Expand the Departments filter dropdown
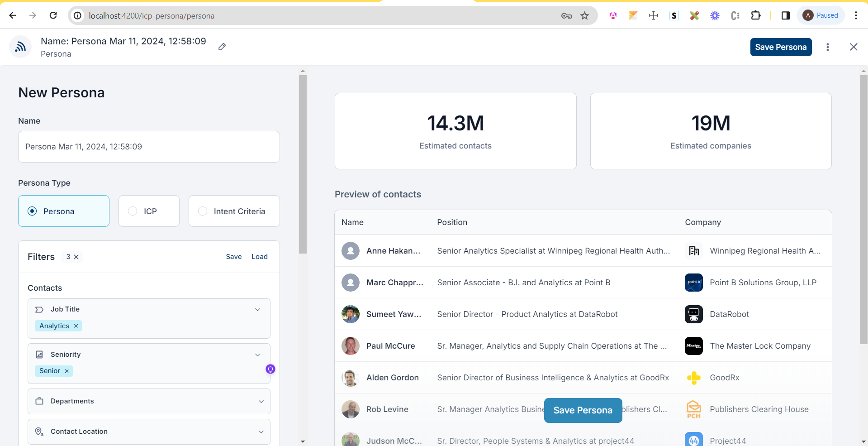The width and height of the screenshot is (868, 446). point(261,402)
